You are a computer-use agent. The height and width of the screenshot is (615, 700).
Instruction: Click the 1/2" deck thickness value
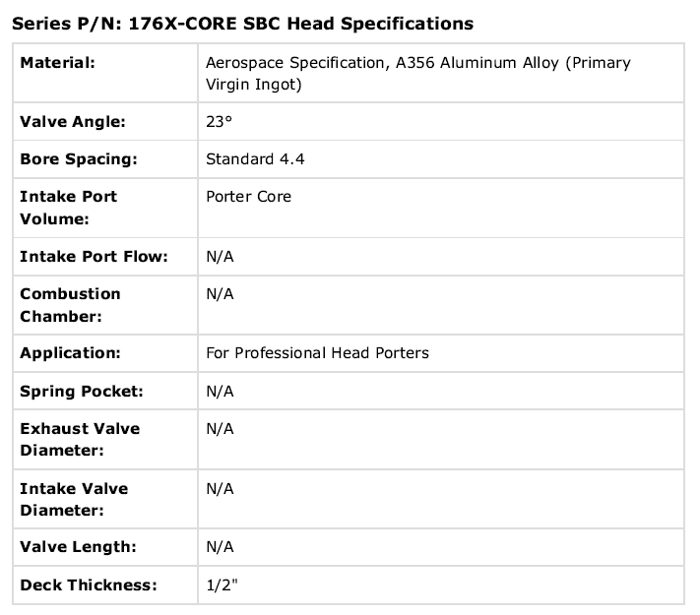click(222, 585)
